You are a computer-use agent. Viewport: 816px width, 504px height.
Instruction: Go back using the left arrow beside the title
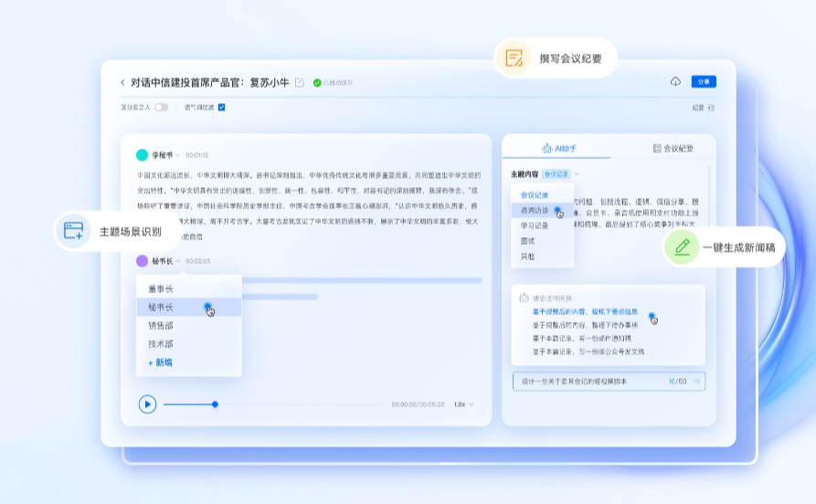(122, 82)
